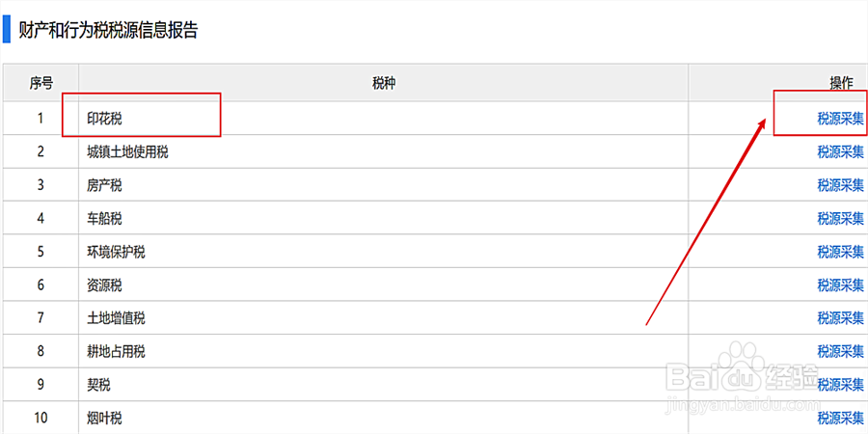Click the 税种 column header
This screenshot has height=434, width=868.
pyautogui.click(x=383, y=83)
